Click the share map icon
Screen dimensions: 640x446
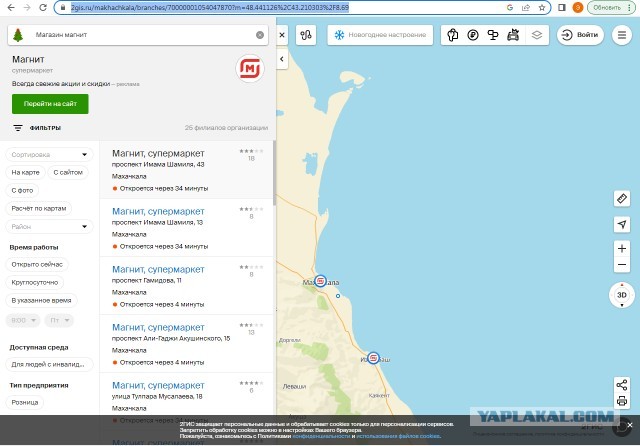click(622, 385)
